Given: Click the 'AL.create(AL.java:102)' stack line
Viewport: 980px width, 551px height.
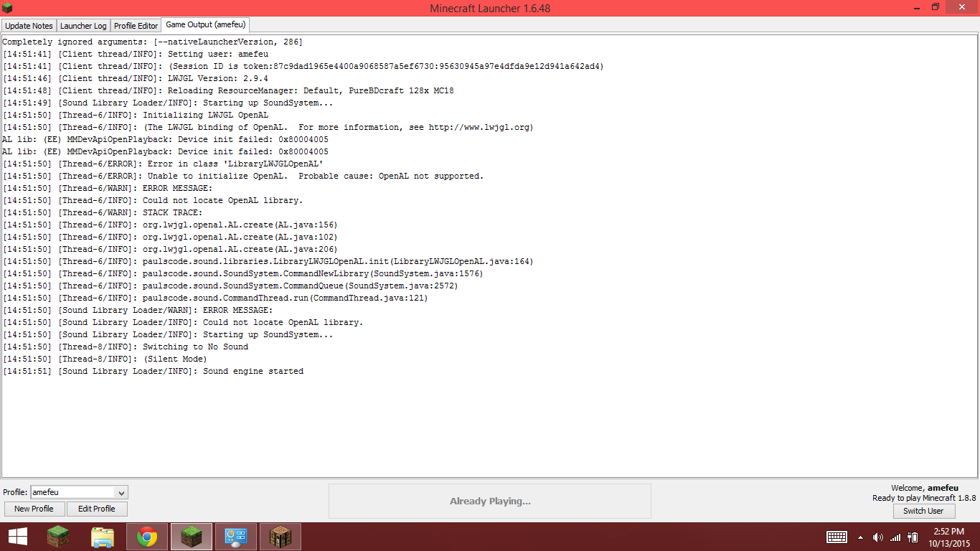Looking at the screenshot, I should (x=170, y=237).
